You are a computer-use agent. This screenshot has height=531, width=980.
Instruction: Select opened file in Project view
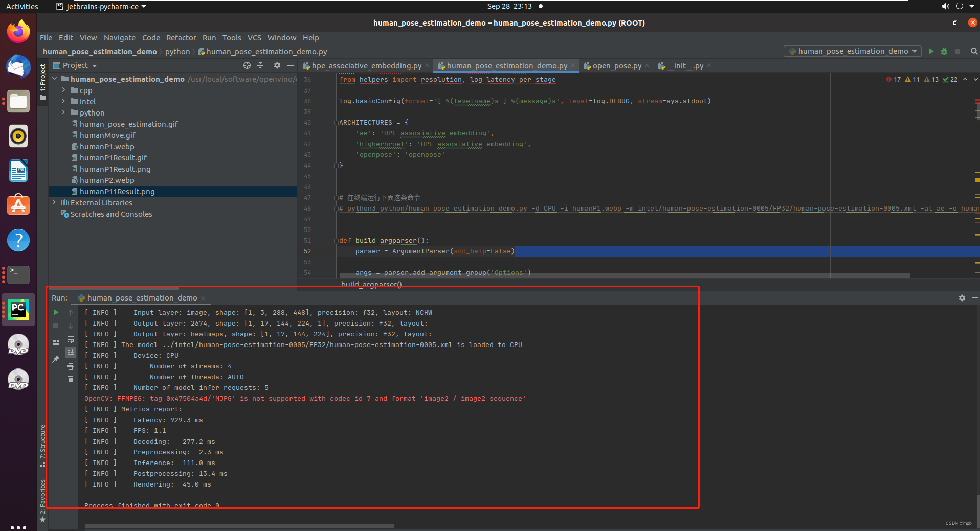click(247, 65)
